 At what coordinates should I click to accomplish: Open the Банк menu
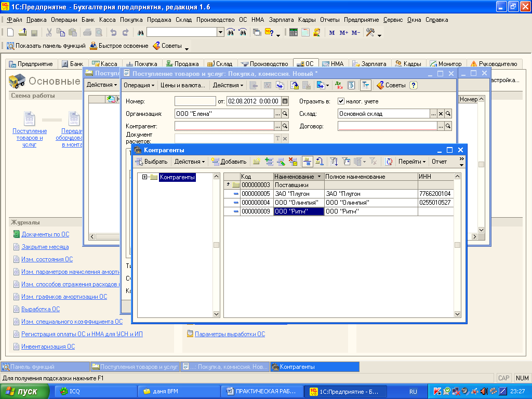point(88,20)
